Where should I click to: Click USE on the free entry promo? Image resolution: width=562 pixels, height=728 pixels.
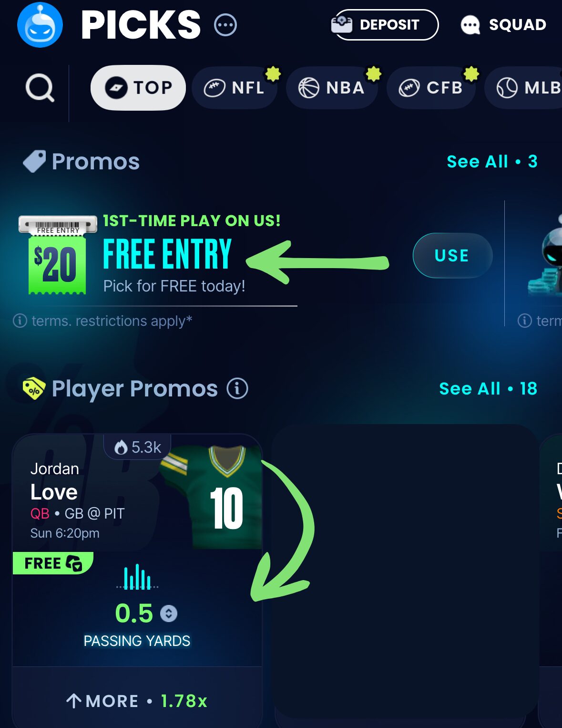click(452, 255)
